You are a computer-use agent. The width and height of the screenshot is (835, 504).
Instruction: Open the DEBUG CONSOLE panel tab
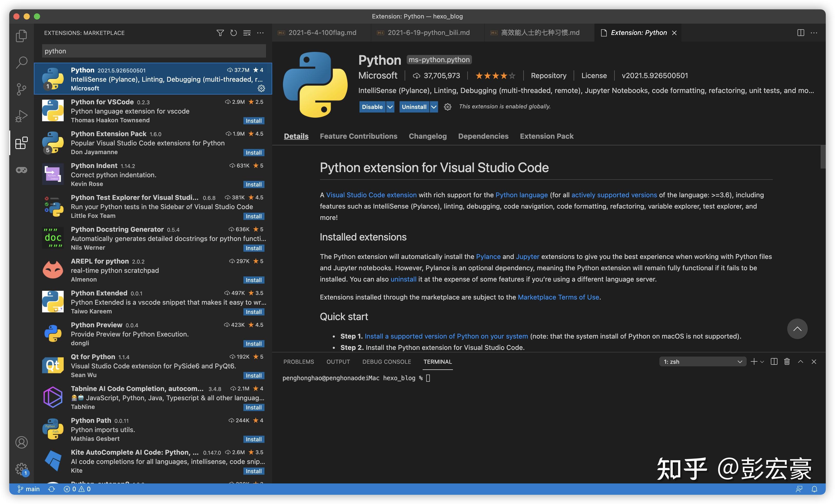tap(386, 362)
